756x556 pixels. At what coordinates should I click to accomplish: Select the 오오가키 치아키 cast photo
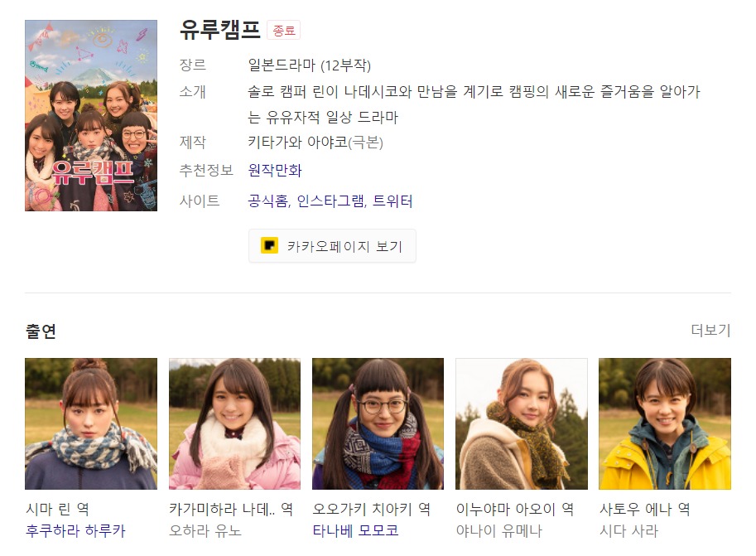[x=378, y=423]
